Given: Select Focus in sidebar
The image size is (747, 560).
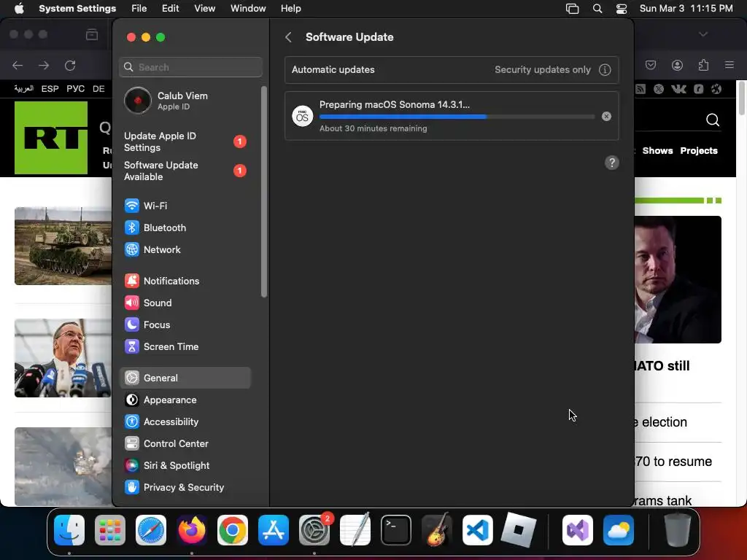Looking at the screenshot, I should [185, 324].
